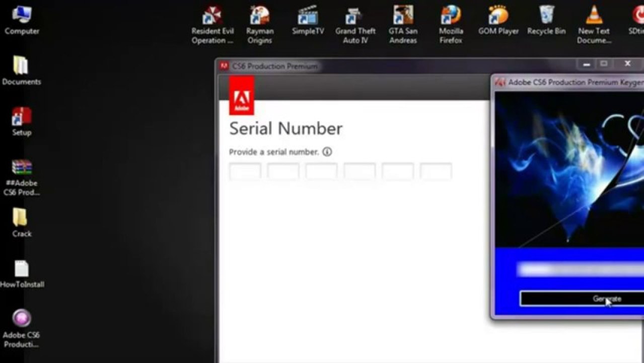Select the Crack folder icon
Screen dimensions: 644x363
(x=22, y=222)
